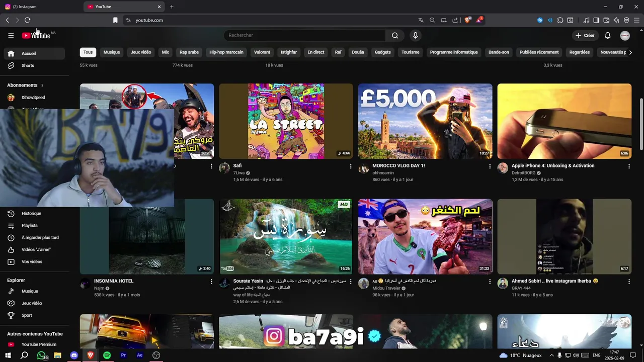Open the extensions puzzle icon
This screenshot has height=362, width=644.
click(x=560, y=20)
